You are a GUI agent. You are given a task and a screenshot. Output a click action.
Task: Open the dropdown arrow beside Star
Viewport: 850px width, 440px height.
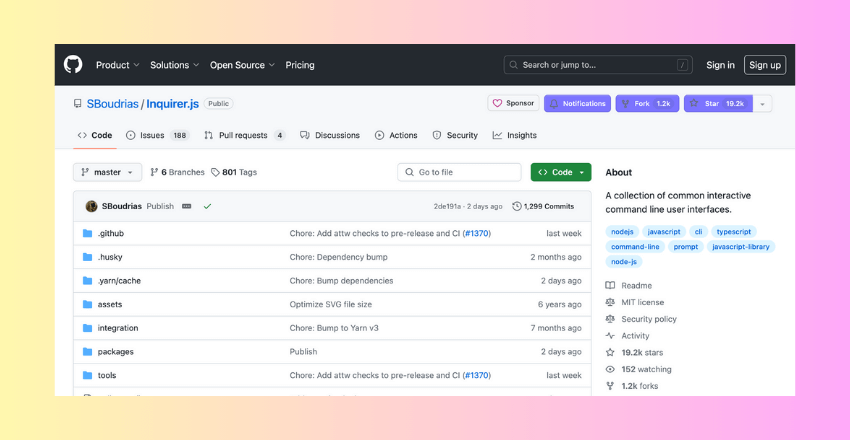tap(763, 103)
